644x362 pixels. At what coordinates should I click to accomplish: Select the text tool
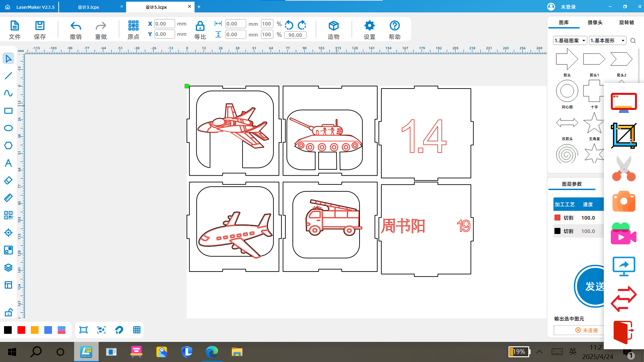(x=8, y=163)
